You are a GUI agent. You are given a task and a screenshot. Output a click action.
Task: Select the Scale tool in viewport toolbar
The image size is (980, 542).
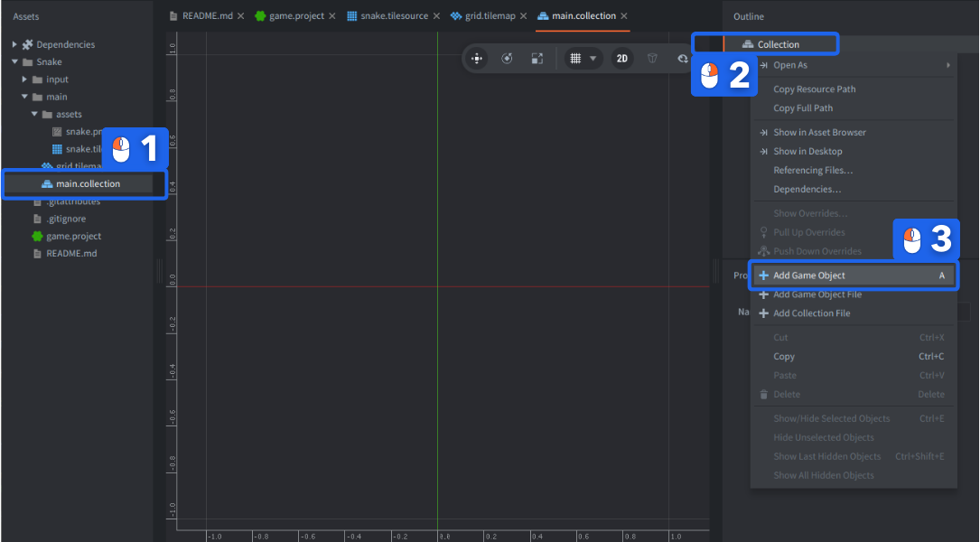[537, 59]
